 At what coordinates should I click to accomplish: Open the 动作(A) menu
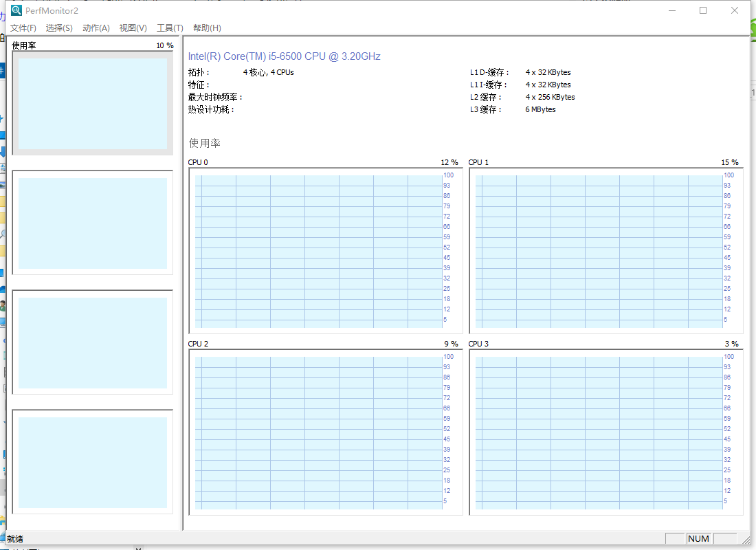click(96, 28)
